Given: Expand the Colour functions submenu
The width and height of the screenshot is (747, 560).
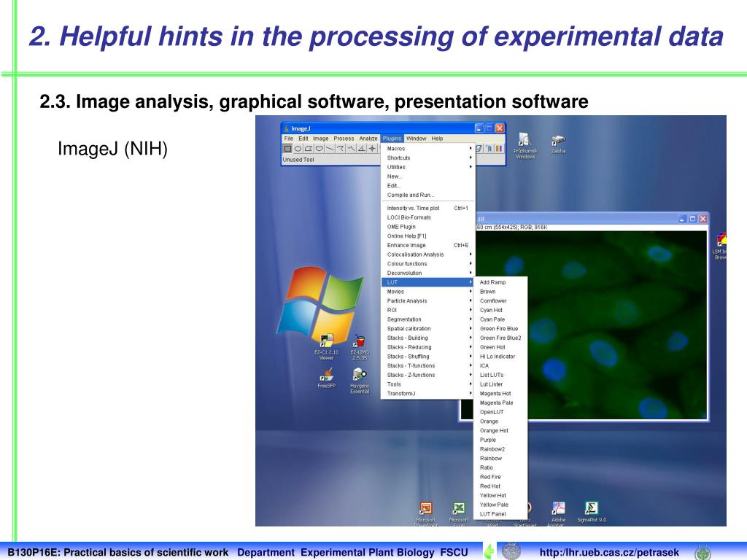Looking at the screenshot, I should pyautogui.click(x=428, y=264).
